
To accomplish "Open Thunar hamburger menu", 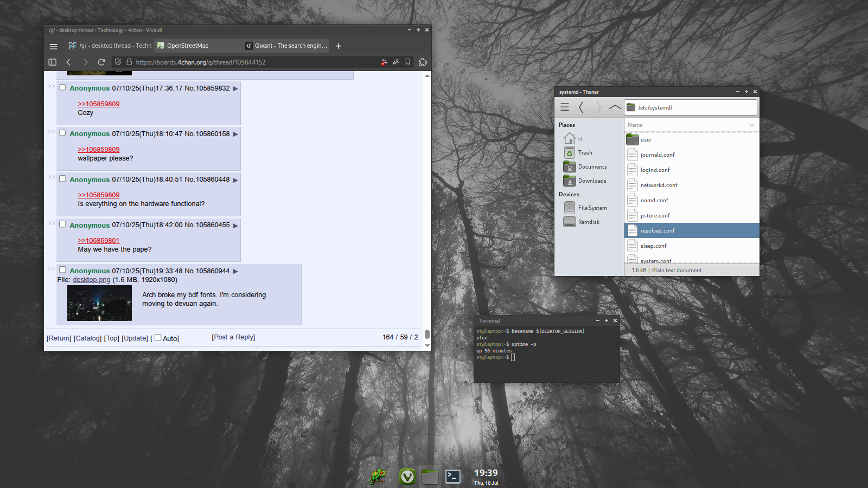I will click(565, 107).
